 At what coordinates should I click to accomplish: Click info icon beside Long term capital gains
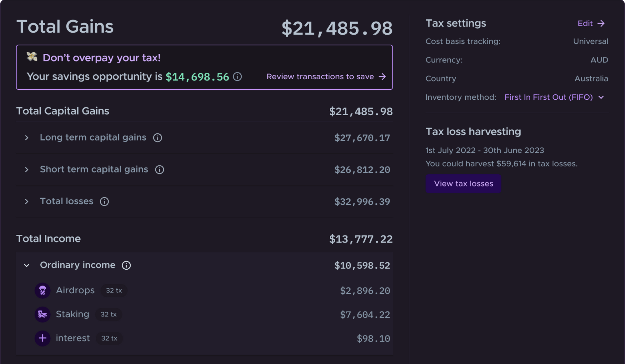157,138
